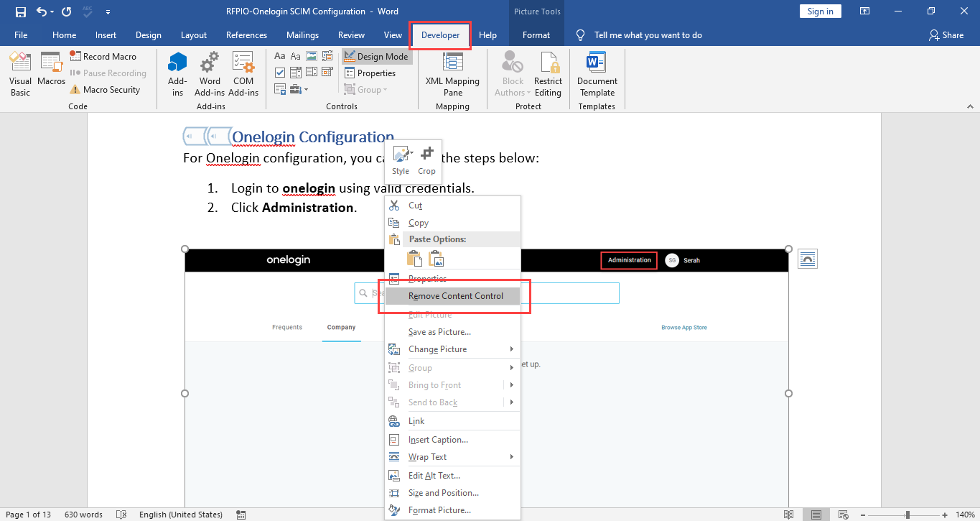
Task: Insert Drop-Down List content control
Action: coord(312,73)
